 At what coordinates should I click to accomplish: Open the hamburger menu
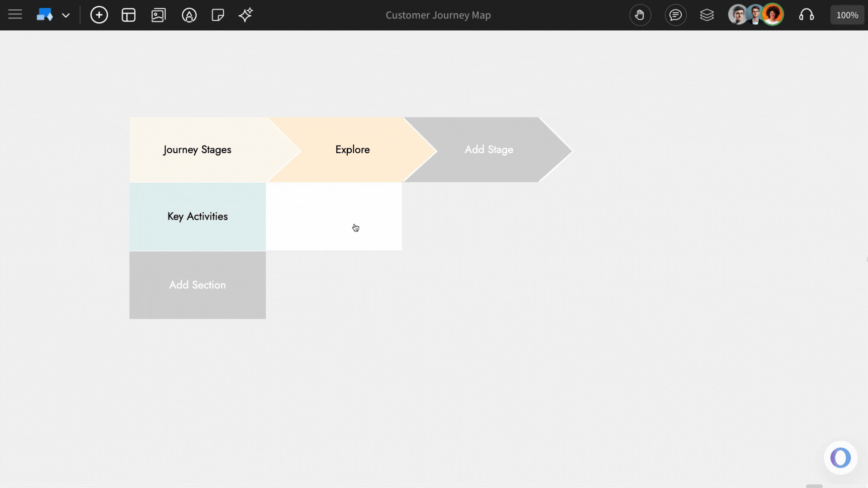[15, 15]
